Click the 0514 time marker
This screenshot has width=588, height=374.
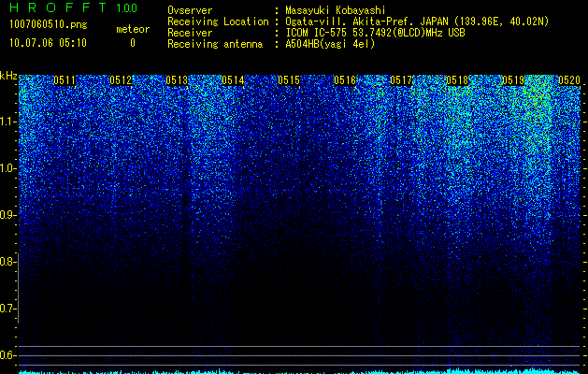(233, 80)
